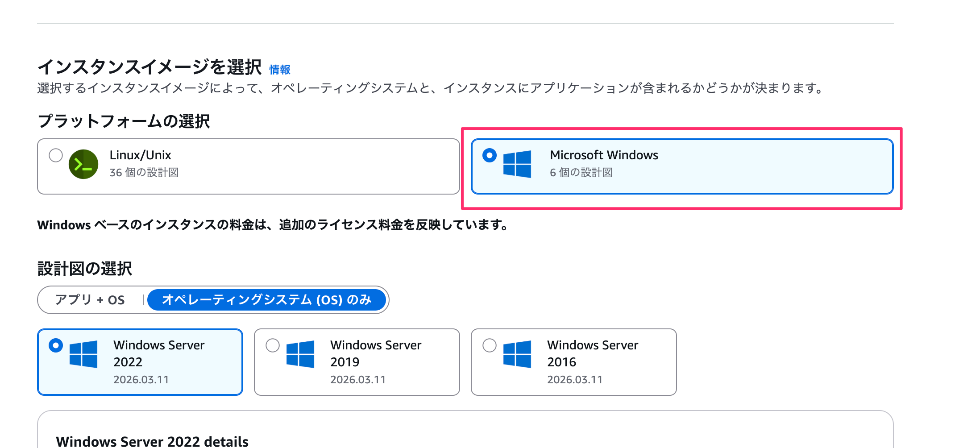Click the Windows Server 2019 blueprint title
The width and height of the screenshot is (980, 448).
point(376,353)
